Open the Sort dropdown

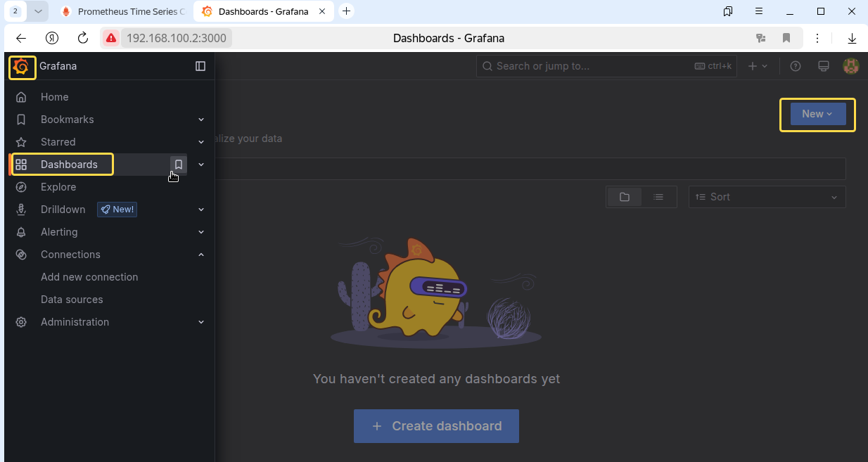click(x=767, y=197)
